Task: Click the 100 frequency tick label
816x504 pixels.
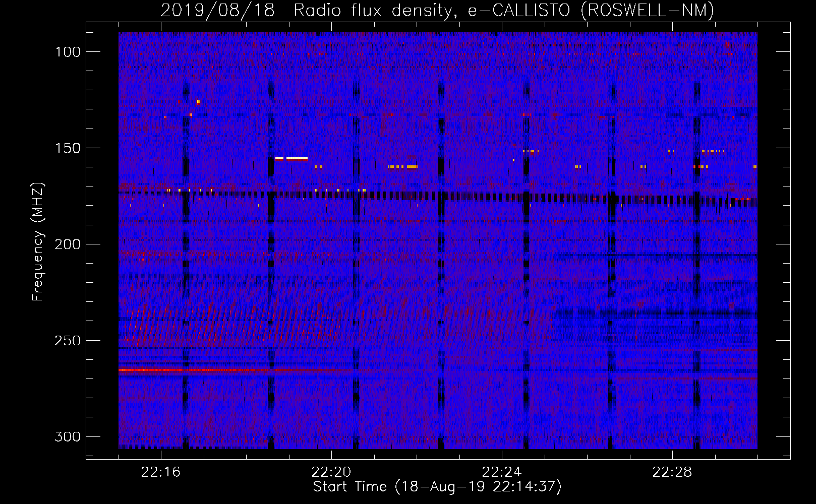Action: [68, 52]
